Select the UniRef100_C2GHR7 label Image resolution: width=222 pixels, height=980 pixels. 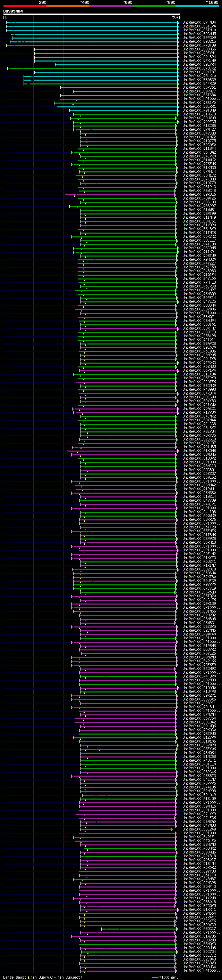click(x=199, y=290)
